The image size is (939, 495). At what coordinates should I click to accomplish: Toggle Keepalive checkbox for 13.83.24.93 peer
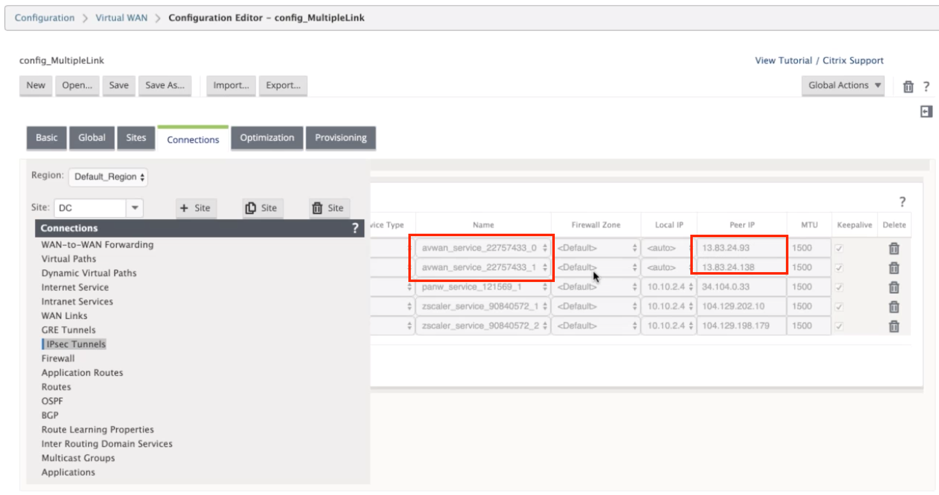tap(838, 248)
